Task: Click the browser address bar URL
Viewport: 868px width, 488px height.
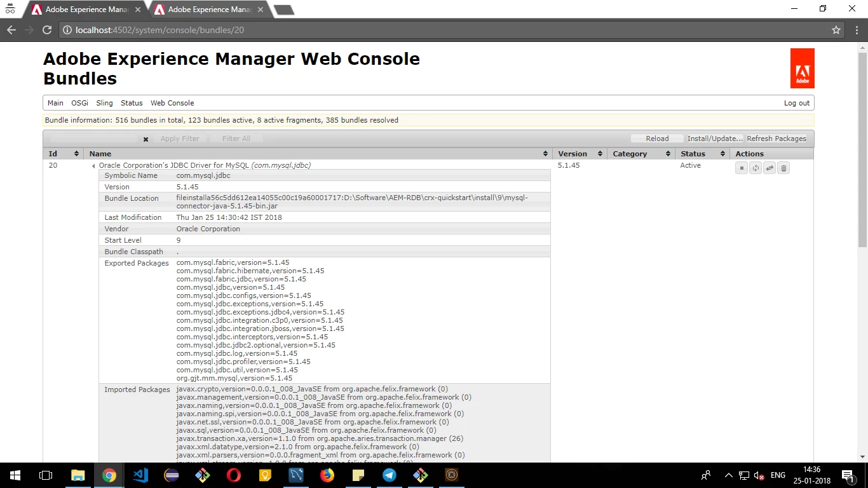Action: point(159,30)
